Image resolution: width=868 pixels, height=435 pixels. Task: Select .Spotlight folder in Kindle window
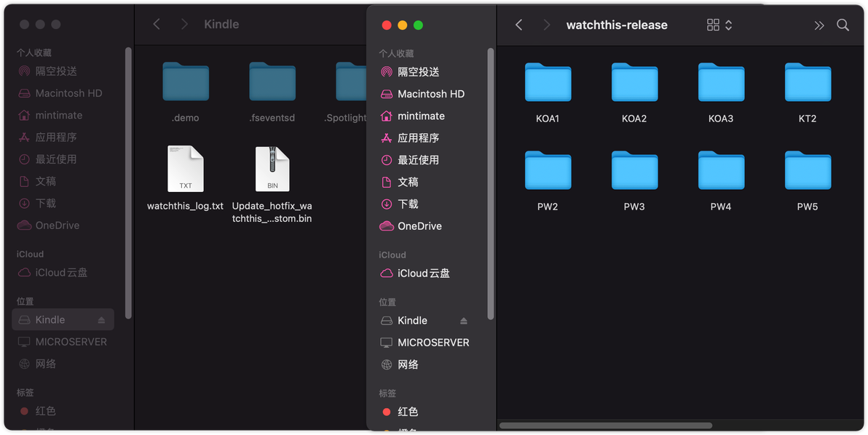click(351, 81)
